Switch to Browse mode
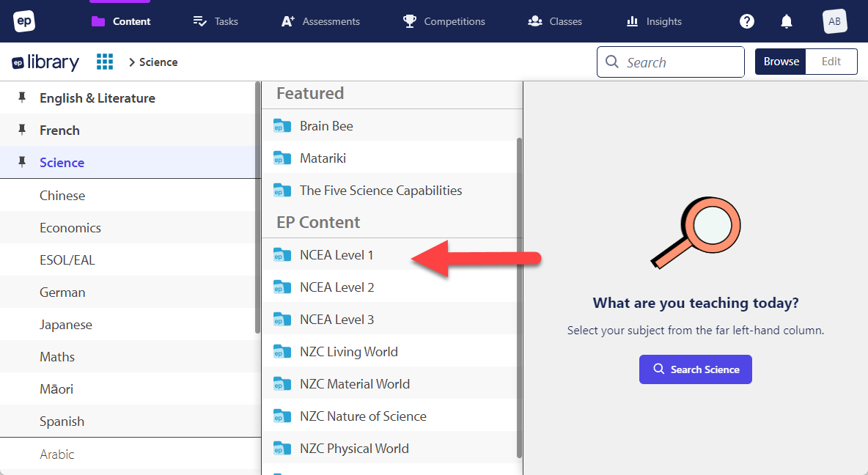868x475 pixels. 781,62
